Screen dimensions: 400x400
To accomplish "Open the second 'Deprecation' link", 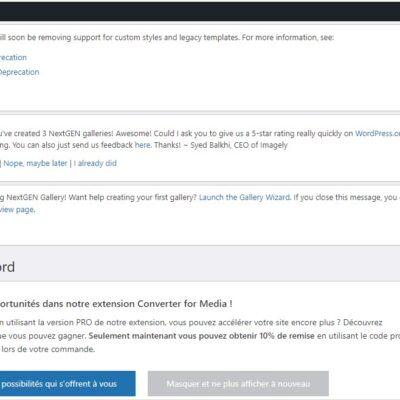I will [19, 72].
